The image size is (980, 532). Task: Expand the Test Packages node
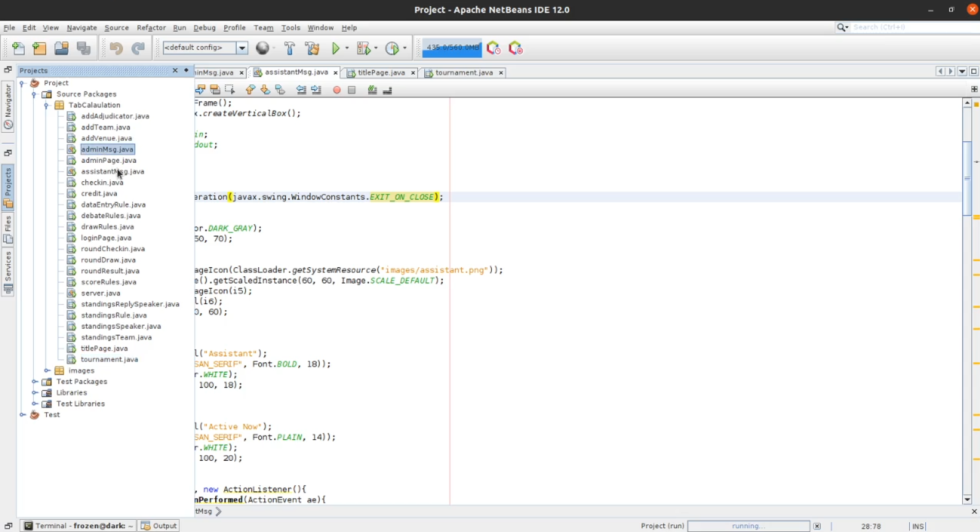tap(35, 381)
